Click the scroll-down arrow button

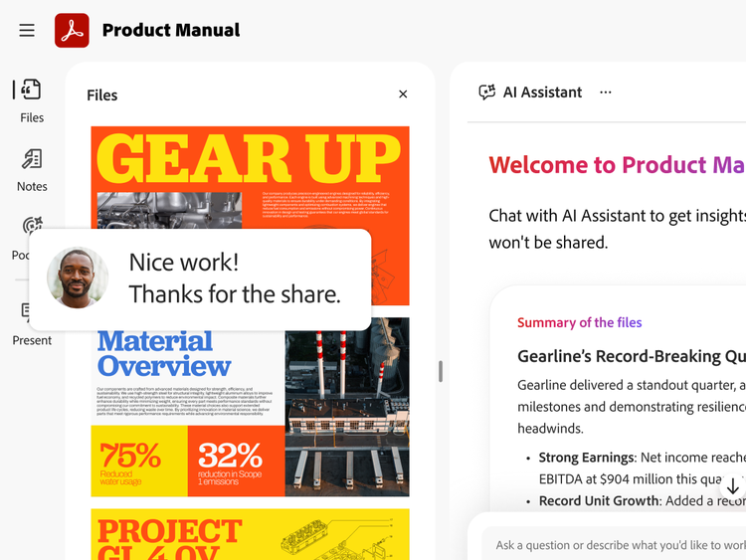[x=733, y=486]
